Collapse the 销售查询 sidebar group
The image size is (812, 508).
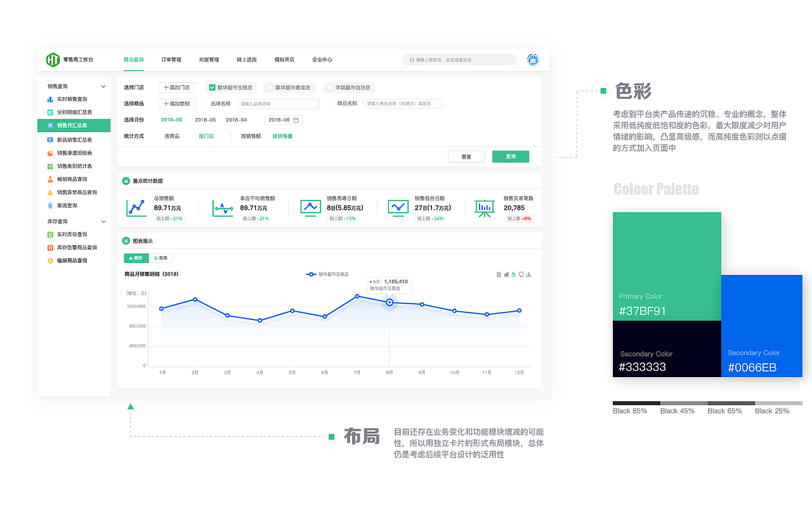[103, 86]
